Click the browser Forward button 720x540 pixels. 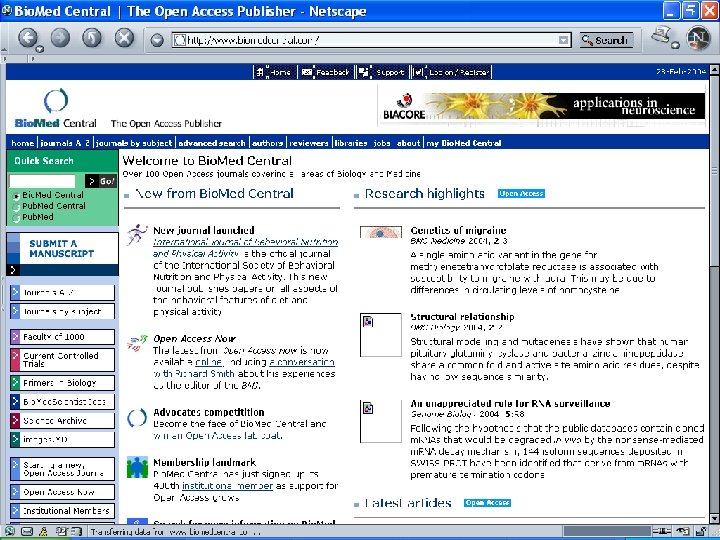click(60, 38)
